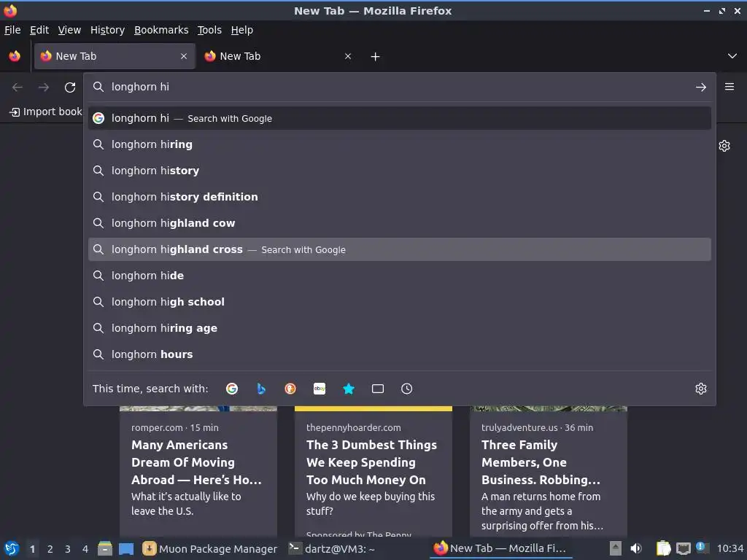Viewport: 747px width, 560px height.
Task: Choose 'longhorn highland cow' suggestion
Action: point(400,223)
